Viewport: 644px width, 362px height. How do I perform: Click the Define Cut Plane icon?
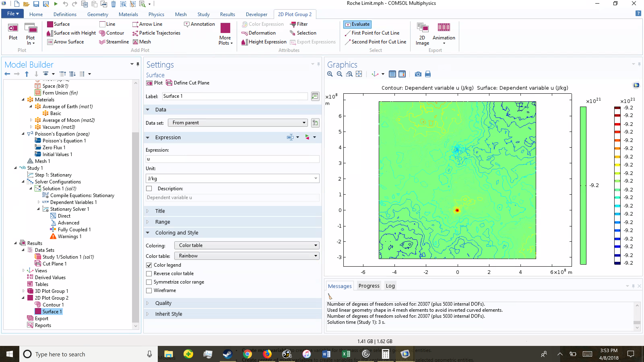coord(169,83)
